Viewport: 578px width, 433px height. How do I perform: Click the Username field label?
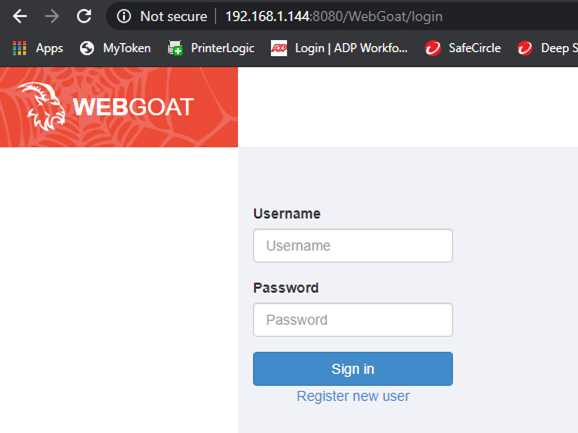click(287, 214)
